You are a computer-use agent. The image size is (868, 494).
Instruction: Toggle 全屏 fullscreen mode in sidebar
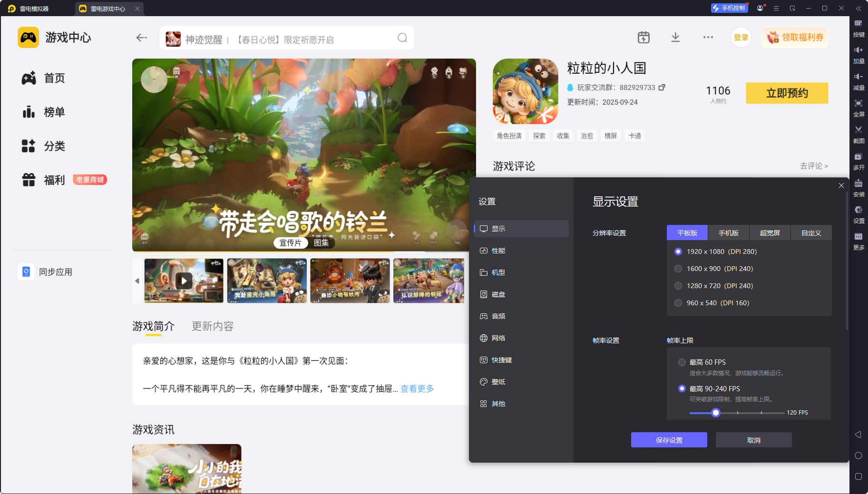[x=858, y=108]
